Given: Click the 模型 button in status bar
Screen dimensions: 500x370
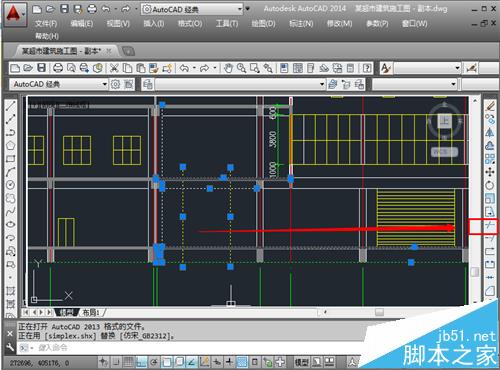Looking at the screenshot, I should pos(302,362).
